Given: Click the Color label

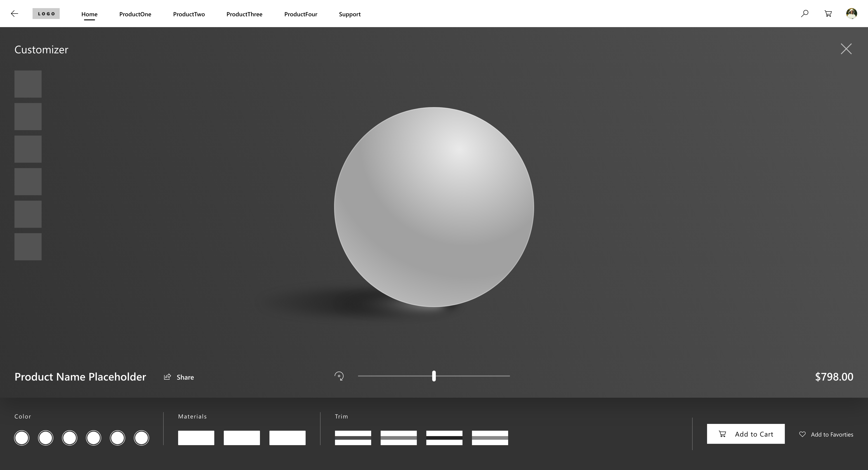Looking at the screenshot, I should pos(23,416).
